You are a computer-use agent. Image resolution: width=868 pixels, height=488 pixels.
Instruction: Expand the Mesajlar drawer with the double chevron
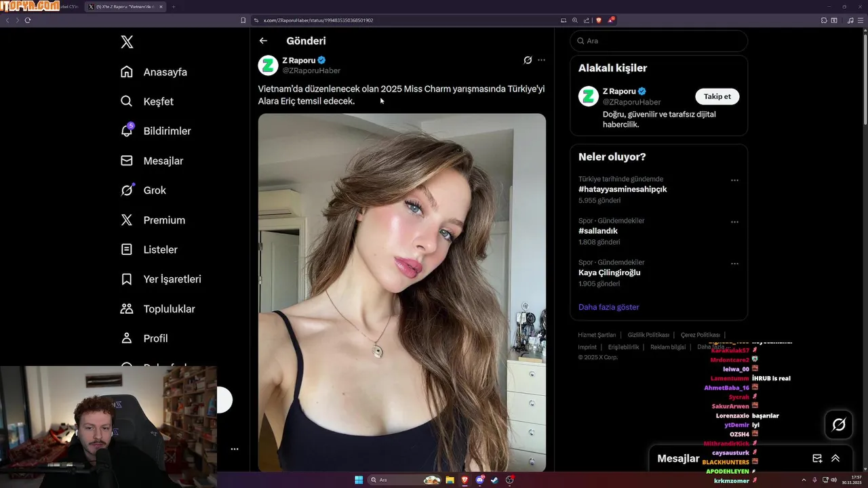[835, 458]
